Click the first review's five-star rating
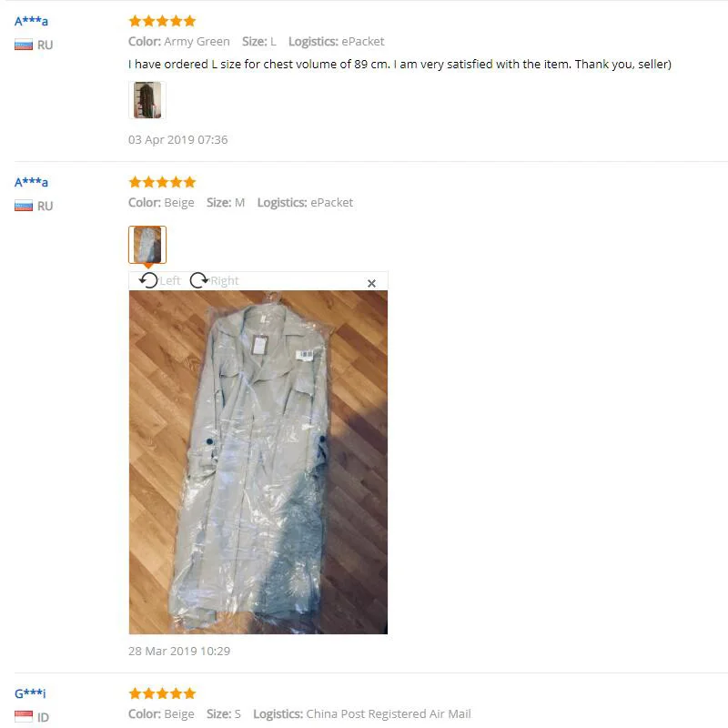The height and width of the screenshot is (728, 728). tap(163, 21)
